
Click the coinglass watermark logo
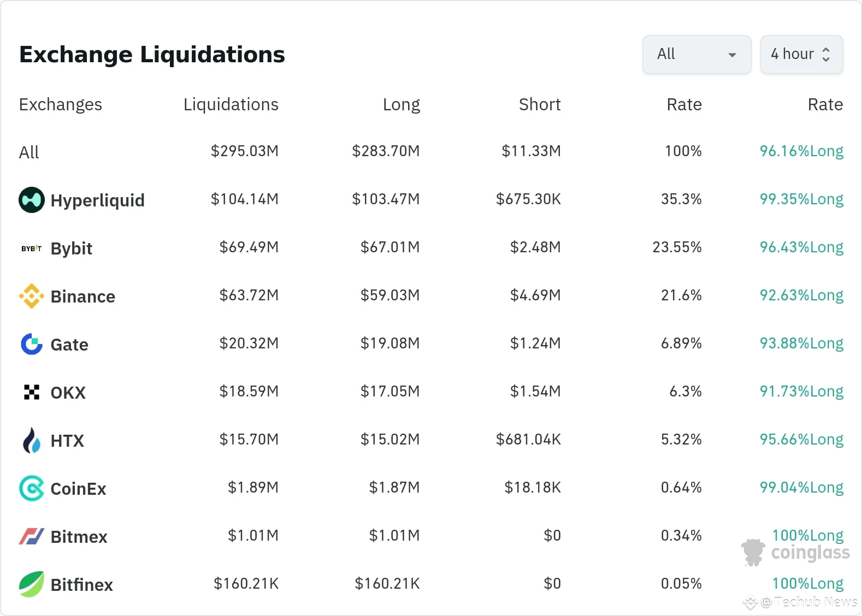(795, 552)
